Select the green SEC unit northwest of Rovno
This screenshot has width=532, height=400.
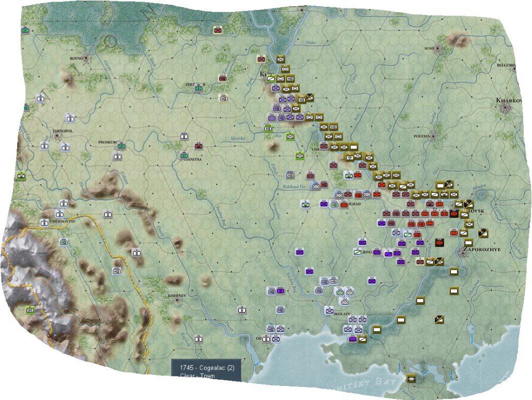pyautogui.click(x=25, y=30)
